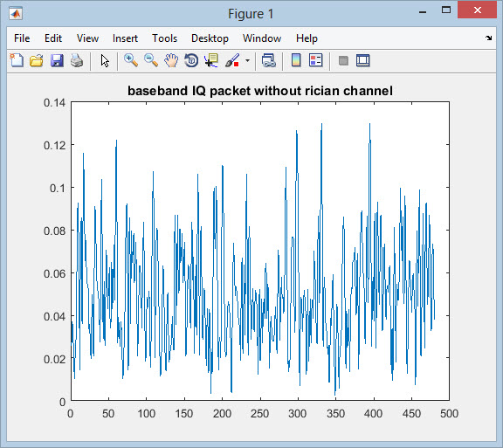Open the Insert menu
Screen dimensions: 503x448
pyautogui.click(x=125, y=38)
